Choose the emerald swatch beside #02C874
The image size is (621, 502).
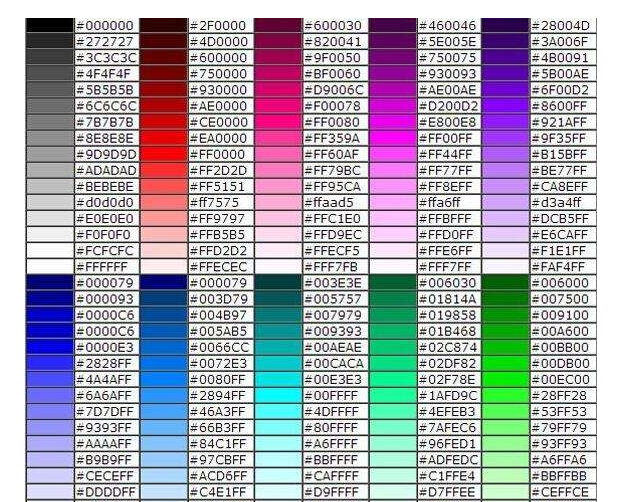[x=392, y=347]
